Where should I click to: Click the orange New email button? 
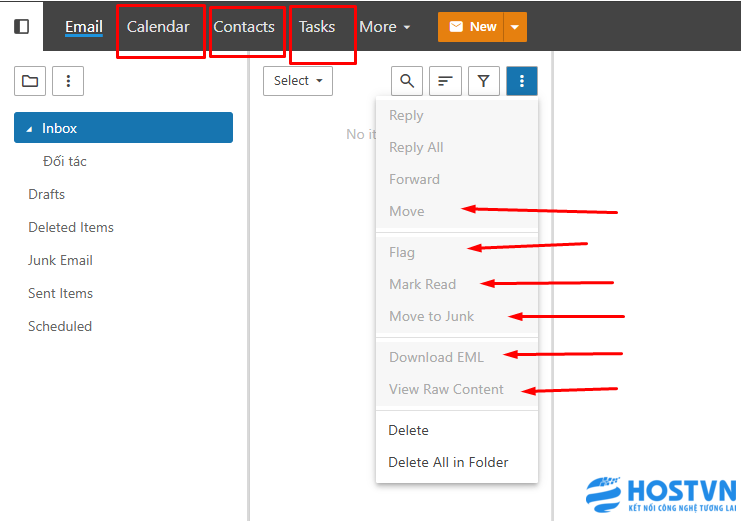(x=472, y=27)
